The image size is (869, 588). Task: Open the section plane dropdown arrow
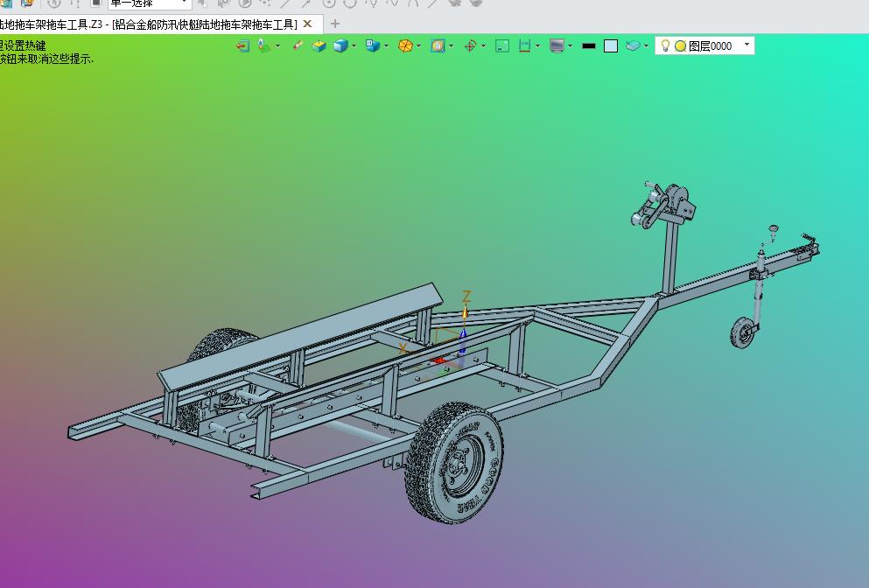(x=646, y=46)
